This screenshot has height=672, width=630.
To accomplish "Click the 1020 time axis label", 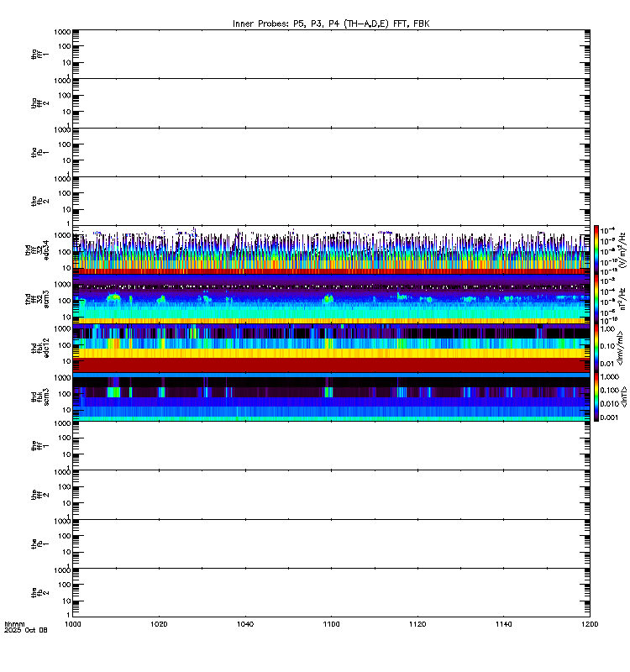I will [x=159, y=624].
